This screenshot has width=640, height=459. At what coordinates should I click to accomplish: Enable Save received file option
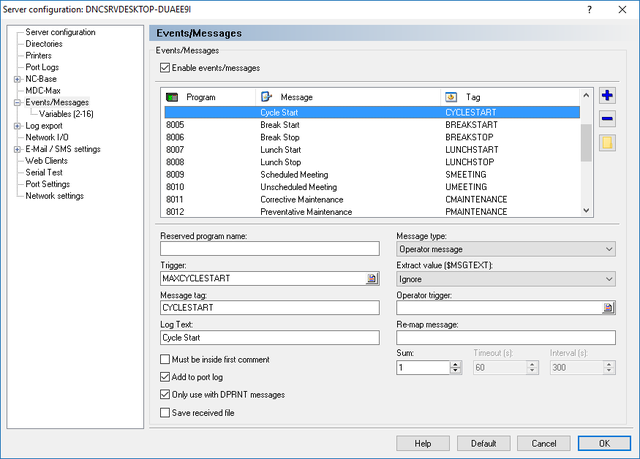(165, 412)
